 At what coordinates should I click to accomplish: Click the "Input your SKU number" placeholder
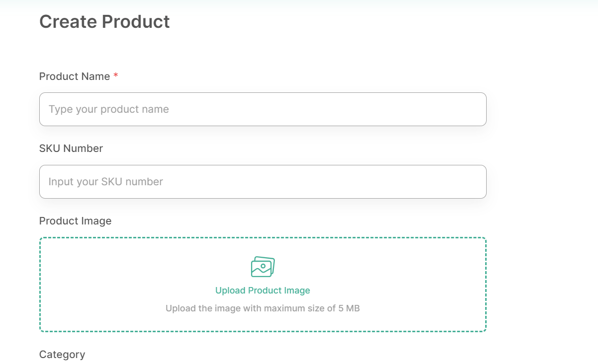point(106,182)
